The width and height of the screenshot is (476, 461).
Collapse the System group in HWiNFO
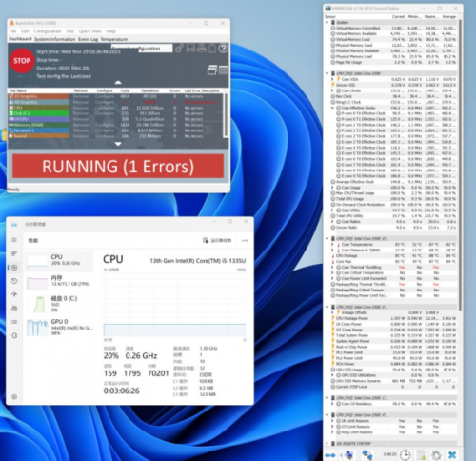tap(327, 22)
